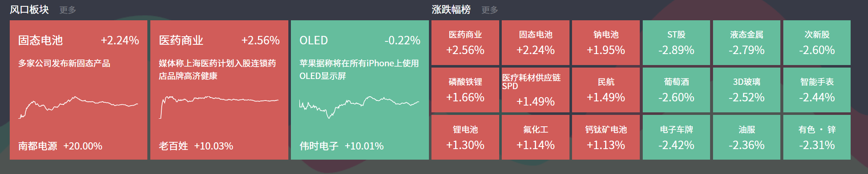Open the 有色 · 锌 tile
This screenshot has width=868, height=174.
(x=817, y=137)
